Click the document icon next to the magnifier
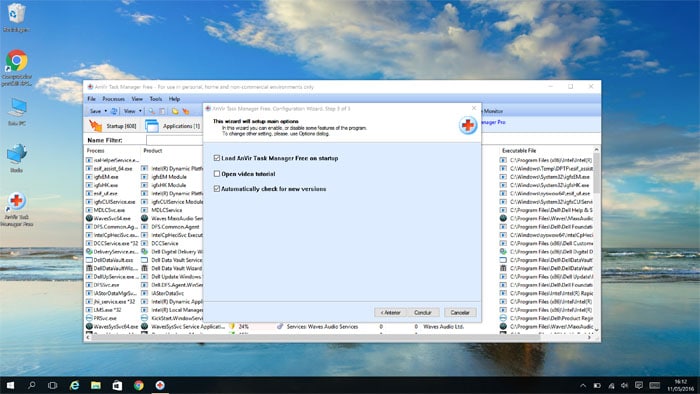 (162, 111)
